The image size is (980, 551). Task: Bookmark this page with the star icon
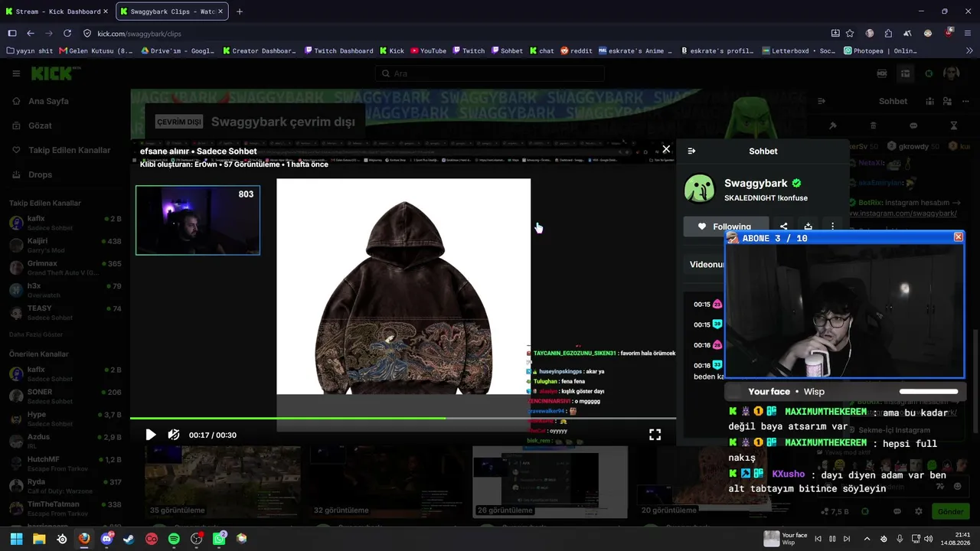[850, 34]
